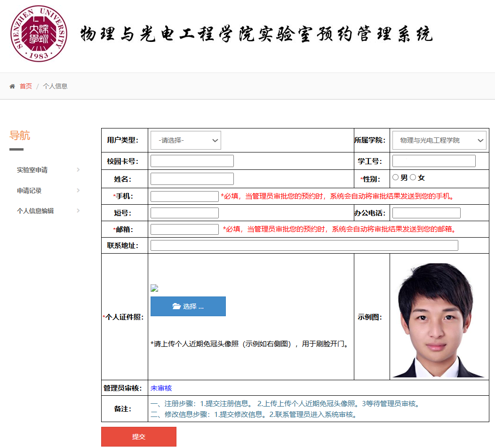The image size is (495, 448).
Task: Click the Shenzhen University logo
Action: (39, 33)
